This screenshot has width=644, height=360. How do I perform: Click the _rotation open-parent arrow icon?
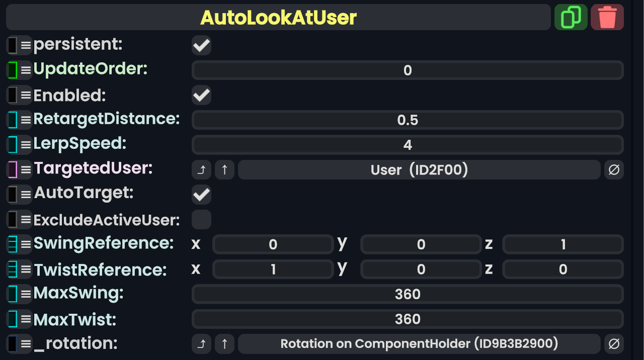pyautogui.click(x=201, y=344)
